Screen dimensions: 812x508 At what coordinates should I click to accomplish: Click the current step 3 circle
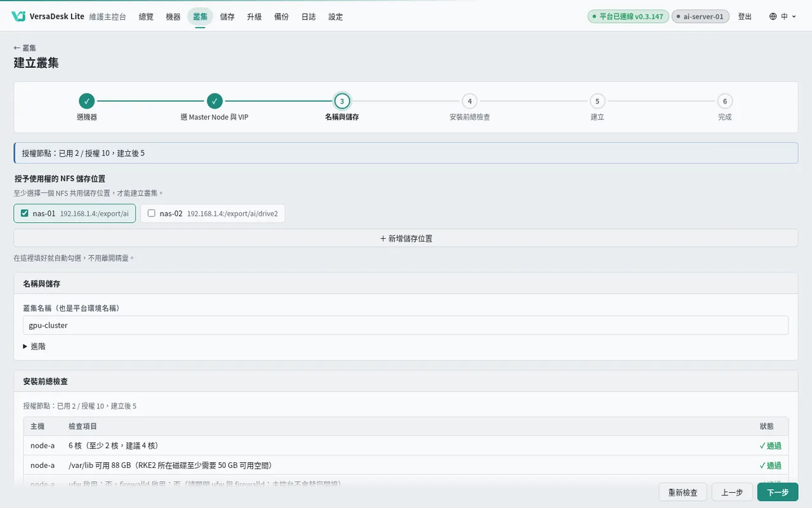click(342, 101)
